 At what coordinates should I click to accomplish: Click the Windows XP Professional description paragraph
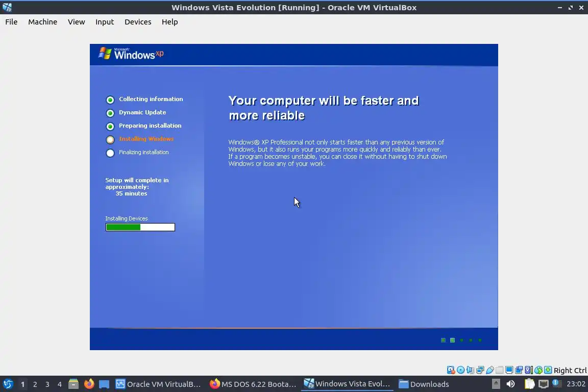click(337, 153)
